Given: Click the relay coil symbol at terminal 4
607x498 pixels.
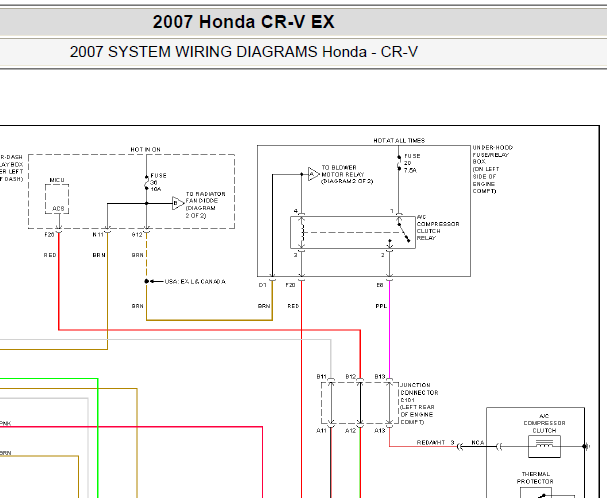Looking at the screenshot, I should click(302, 232).
